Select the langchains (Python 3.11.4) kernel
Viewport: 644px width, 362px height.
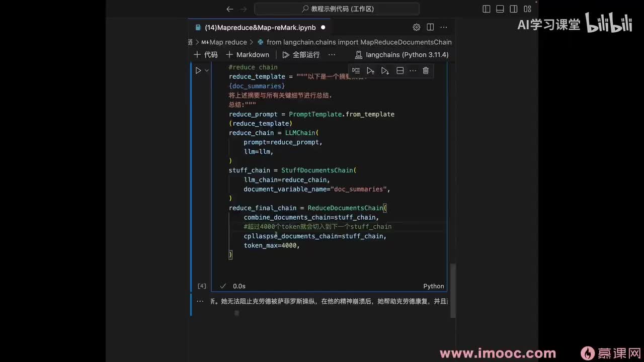click(x=402, y=54)
